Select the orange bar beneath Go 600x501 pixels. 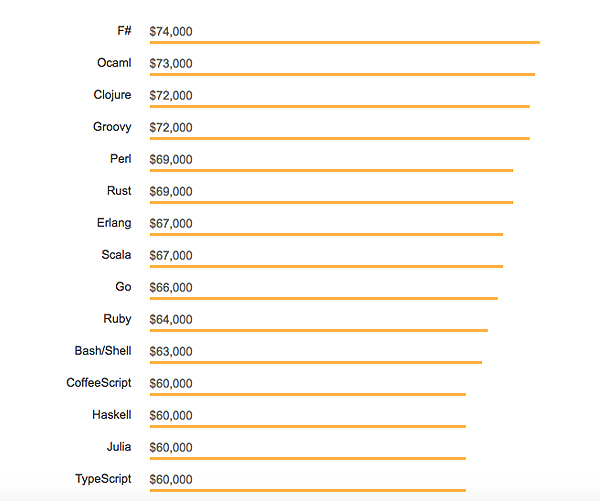[x=323, y=298]
